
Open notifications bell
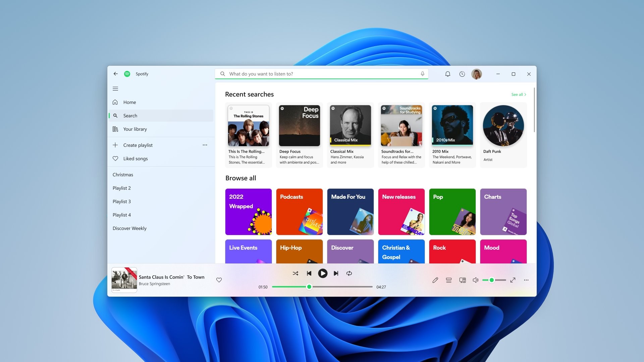click(447, 74)
